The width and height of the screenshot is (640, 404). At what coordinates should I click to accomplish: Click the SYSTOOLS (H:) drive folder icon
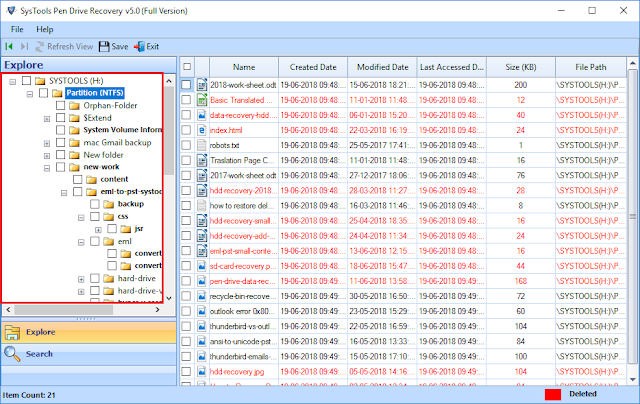pos(40,81)
